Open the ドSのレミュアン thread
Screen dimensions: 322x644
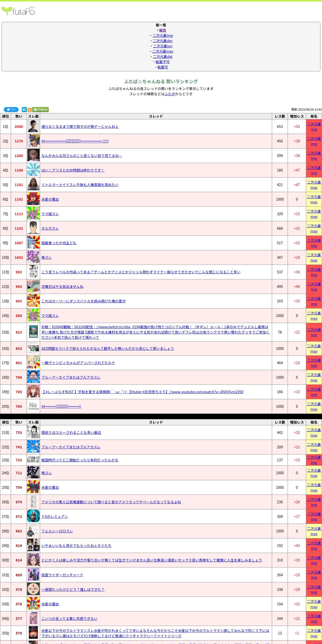[55, 517]
